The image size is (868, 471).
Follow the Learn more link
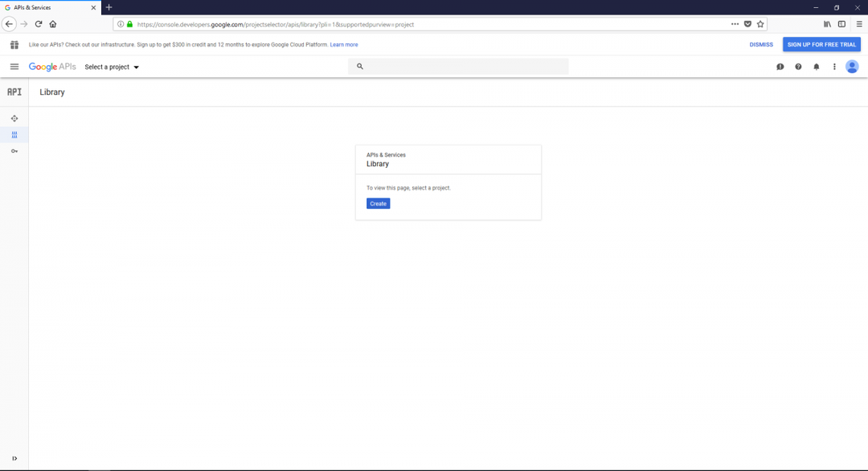pyautogui.click(x=344, y=45)
